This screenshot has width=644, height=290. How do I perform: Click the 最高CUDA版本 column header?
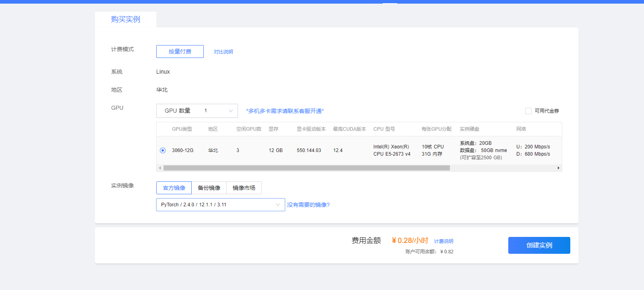point(349,129)
